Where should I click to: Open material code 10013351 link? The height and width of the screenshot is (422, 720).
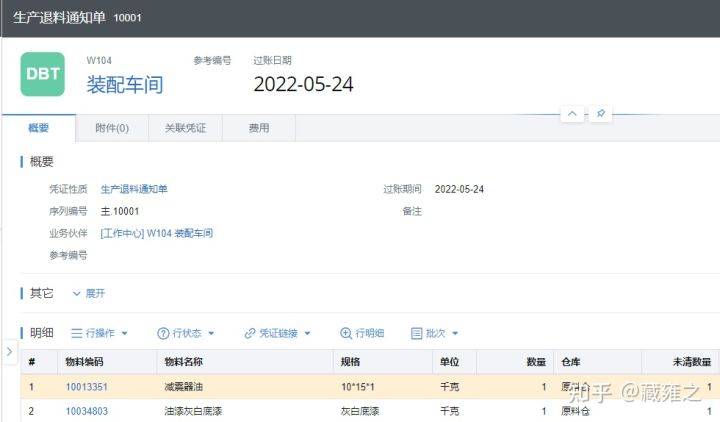click(x=87, y=387)
